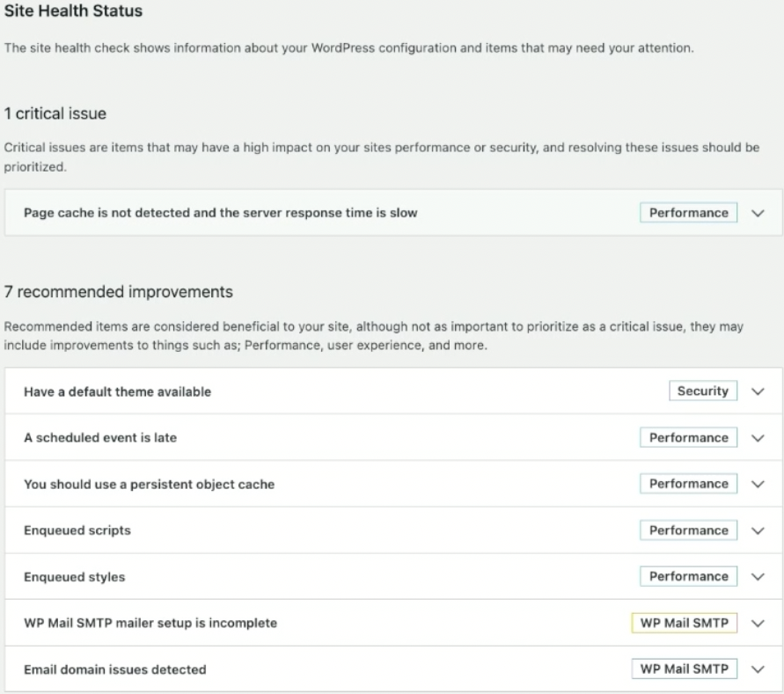Click Performance badge on Enqueued styles row
This screenshot has width=784, height=694.
[688, 576]
